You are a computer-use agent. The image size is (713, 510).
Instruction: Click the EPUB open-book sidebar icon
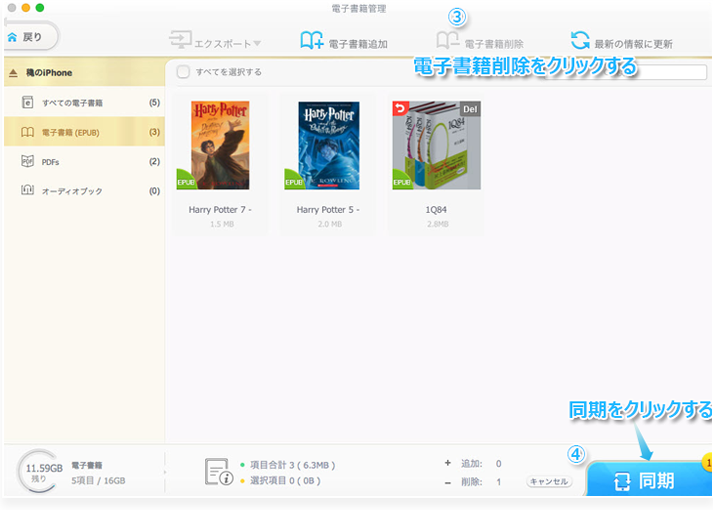pos(27,132)
